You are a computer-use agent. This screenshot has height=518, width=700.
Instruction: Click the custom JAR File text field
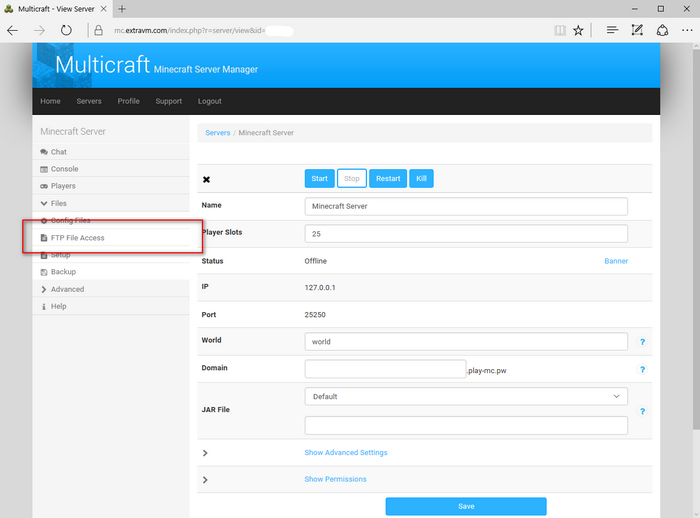tap(466, 426)
